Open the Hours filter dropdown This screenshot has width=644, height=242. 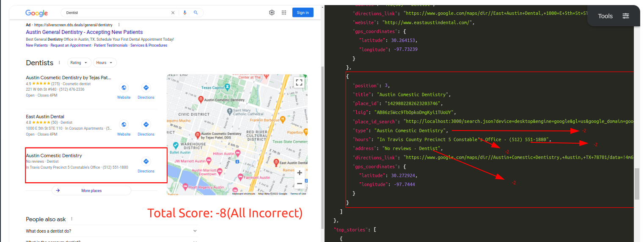[x=105, y=63]
